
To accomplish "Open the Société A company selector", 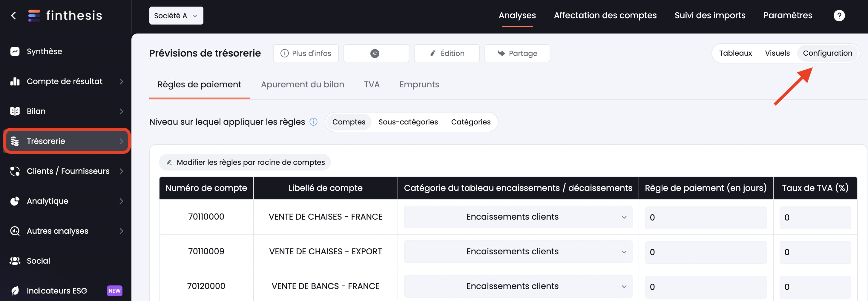I will coord(176,15).
